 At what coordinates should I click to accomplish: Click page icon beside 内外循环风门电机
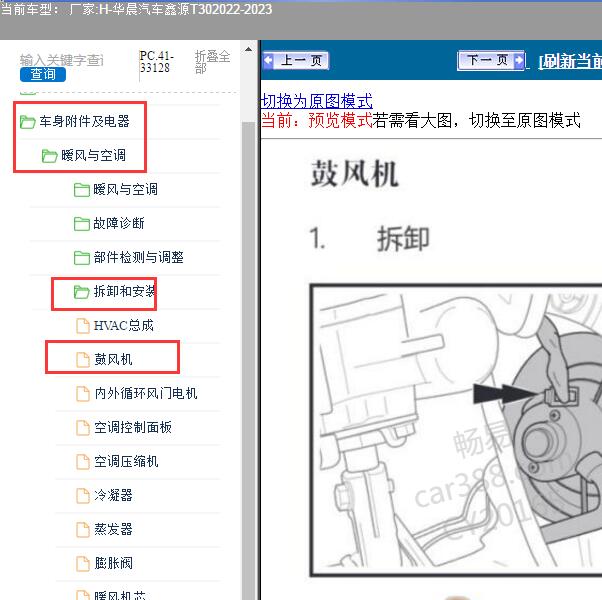coord(83,394)
